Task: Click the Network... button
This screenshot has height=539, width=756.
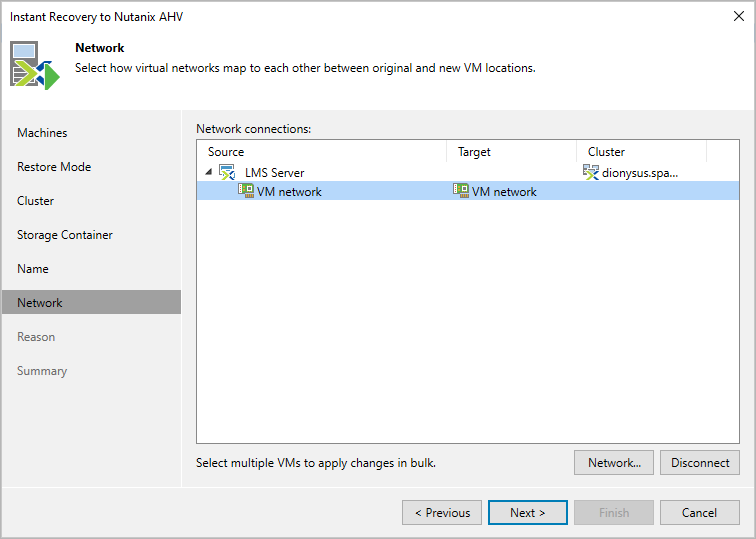Action: [x=614, y=463]
